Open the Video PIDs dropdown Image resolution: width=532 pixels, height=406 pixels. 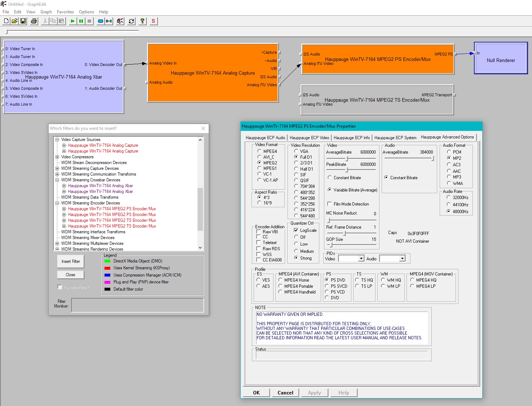click(x=361, y=259)
